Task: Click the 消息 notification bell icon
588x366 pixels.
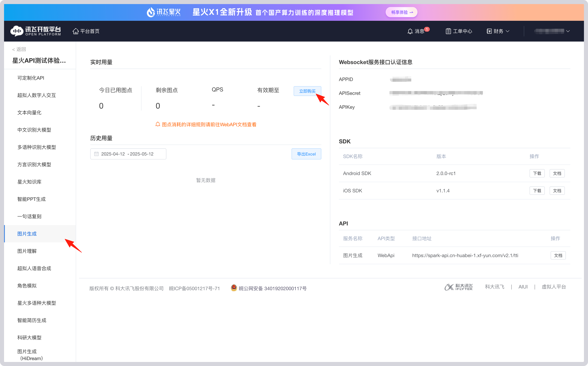Action: pyautogui.click(x=410, y=31)
